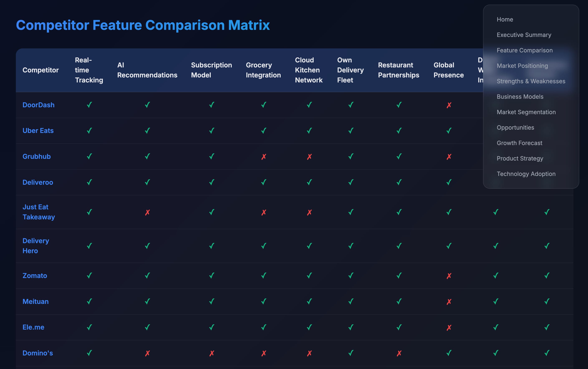Click Subscription Model column header
588x369 pixels.
211,70
